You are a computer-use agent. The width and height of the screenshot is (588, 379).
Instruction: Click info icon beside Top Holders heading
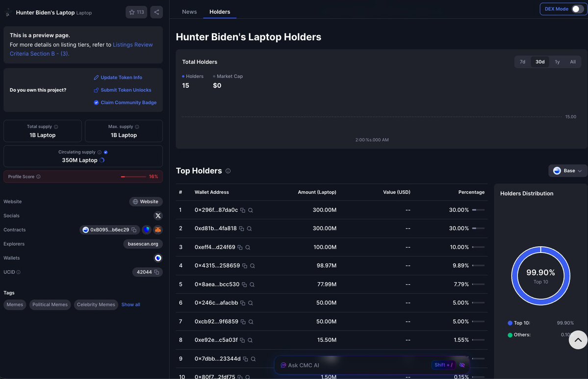coord(228,171)
